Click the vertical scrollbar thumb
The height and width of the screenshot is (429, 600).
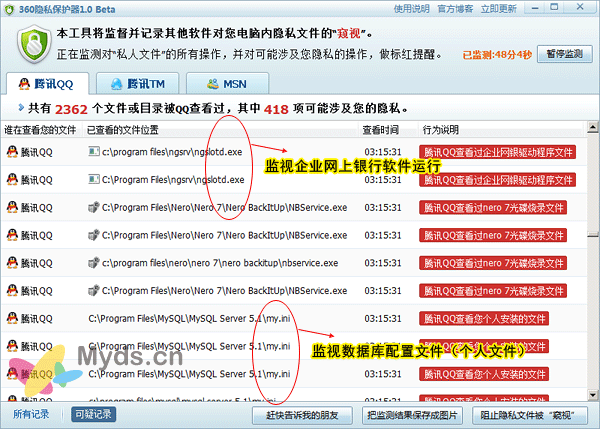tap(593, 235)
